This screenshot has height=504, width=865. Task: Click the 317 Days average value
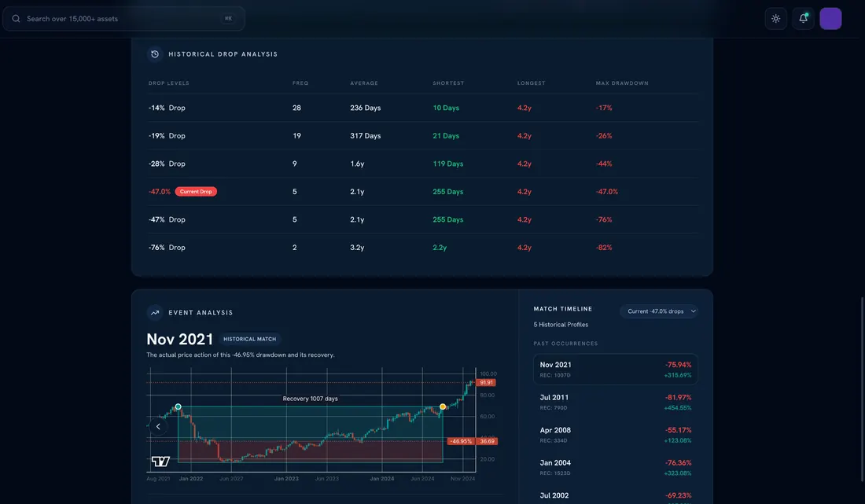365,136
